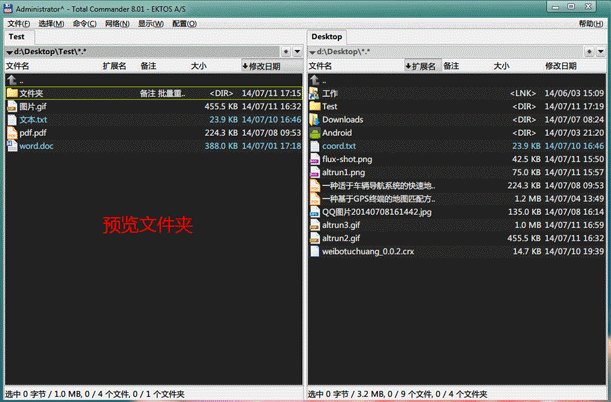Screen dimensions: 611x402
Task: Open the 命令(C) menu
Action: [x=85, y=23]
